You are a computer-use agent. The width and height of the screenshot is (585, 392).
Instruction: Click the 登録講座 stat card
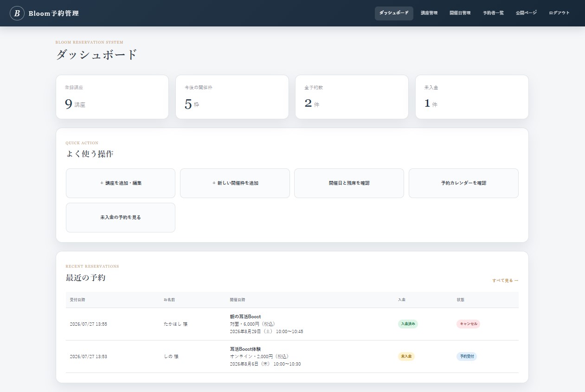pyautogui.click(x=112, y=97)
